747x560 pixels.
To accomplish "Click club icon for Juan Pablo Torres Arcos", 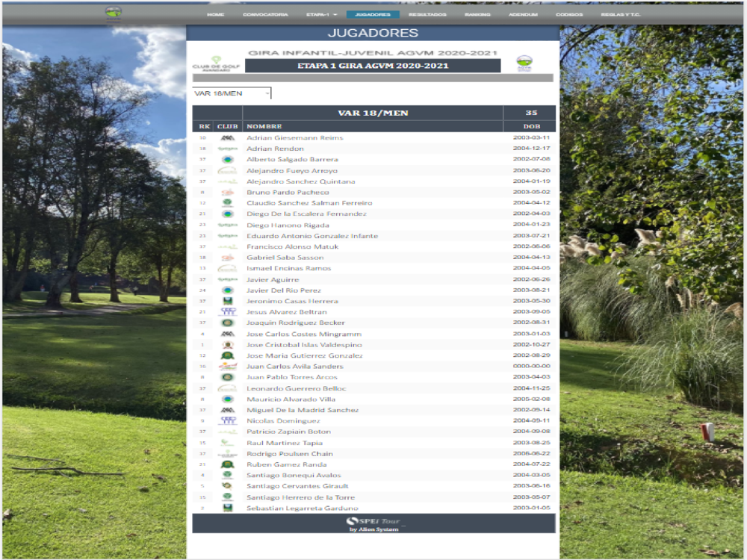I will (228, 377).
